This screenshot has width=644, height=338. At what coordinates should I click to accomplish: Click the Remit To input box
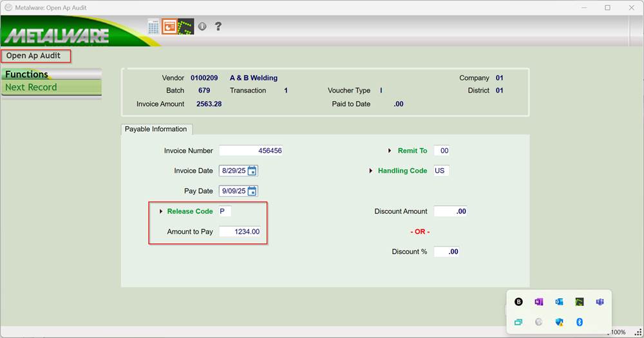coord(442,151)
